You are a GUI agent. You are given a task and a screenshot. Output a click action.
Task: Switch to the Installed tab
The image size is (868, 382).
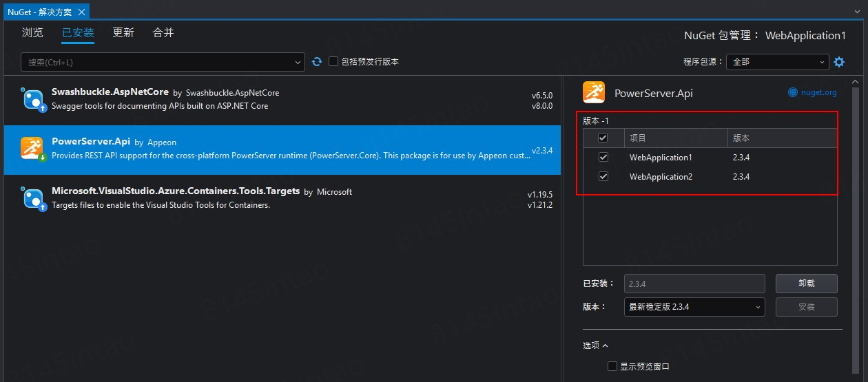tap(78, 32)
